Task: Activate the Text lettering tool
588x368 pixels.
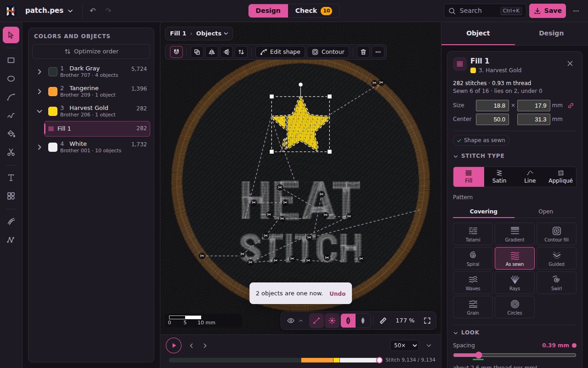Action: (11, 178)
